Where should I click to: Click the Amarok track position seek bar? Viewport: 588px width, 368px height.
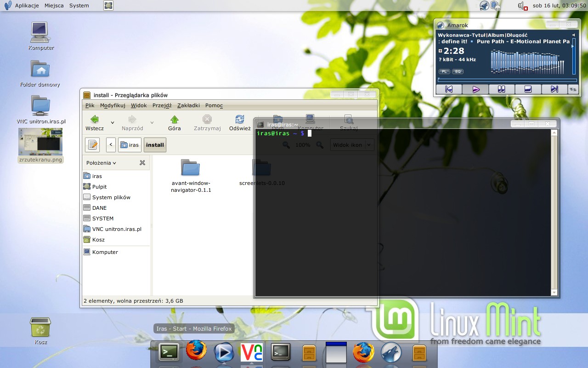pos(506,80)
